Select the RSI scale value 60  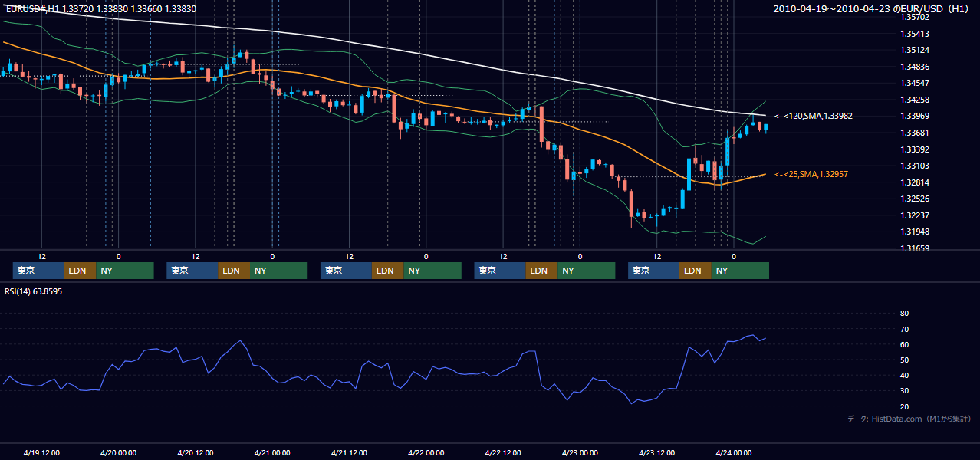[904, 344]
